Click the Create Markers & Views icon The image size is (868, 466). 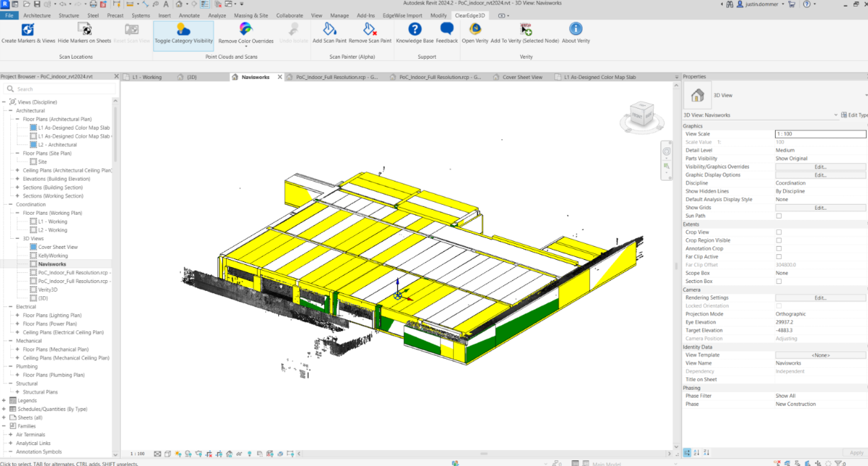(28, 30)
